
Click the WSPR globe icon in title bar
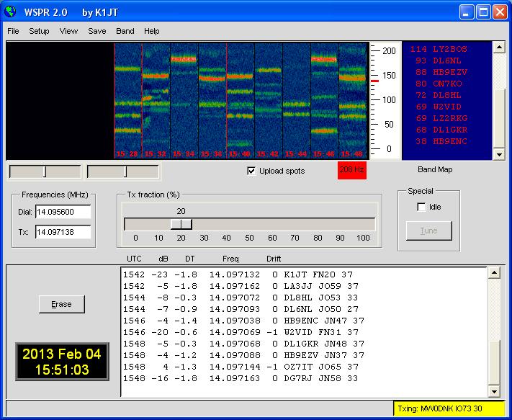coord(9,11)
